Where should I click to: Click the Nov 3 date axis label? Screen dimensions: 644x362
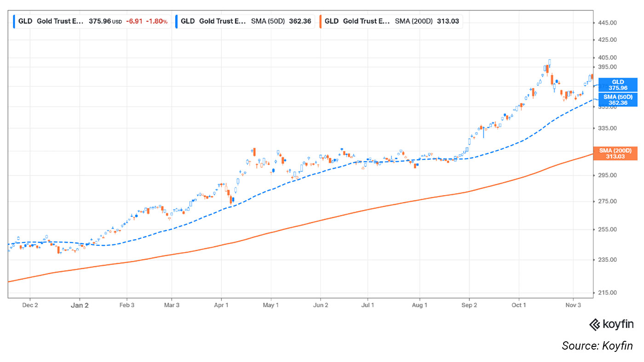(573, 305)
